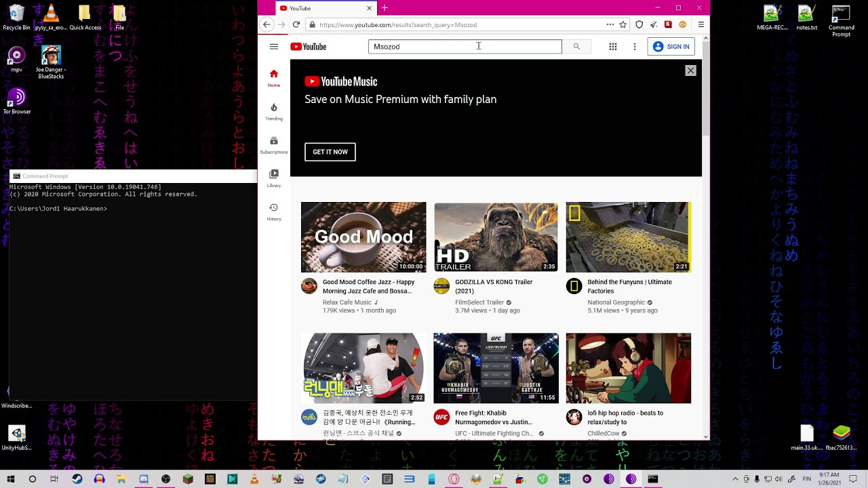Image resolution: width=868 pixels, height=488 pixels.
Task: Open Library in YouTube sidebar
Action: tap(274, 178)
